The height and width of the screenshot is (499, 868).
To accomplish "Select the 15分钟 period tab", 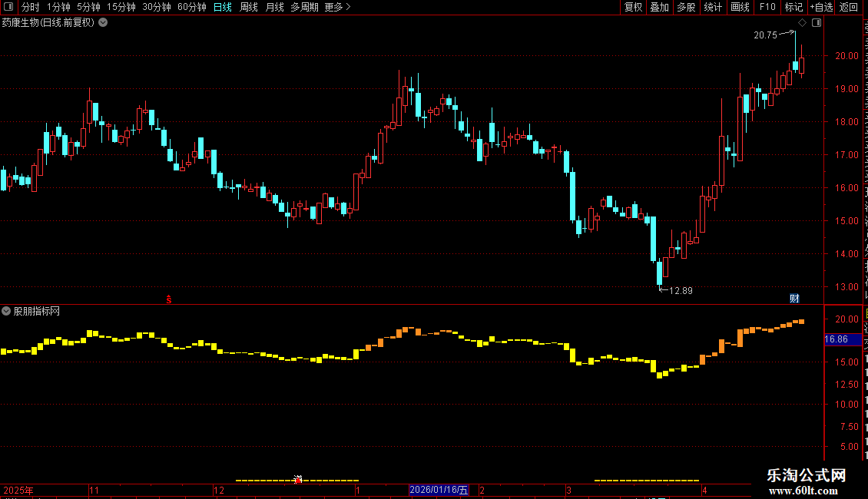I will tap(121, 7).
